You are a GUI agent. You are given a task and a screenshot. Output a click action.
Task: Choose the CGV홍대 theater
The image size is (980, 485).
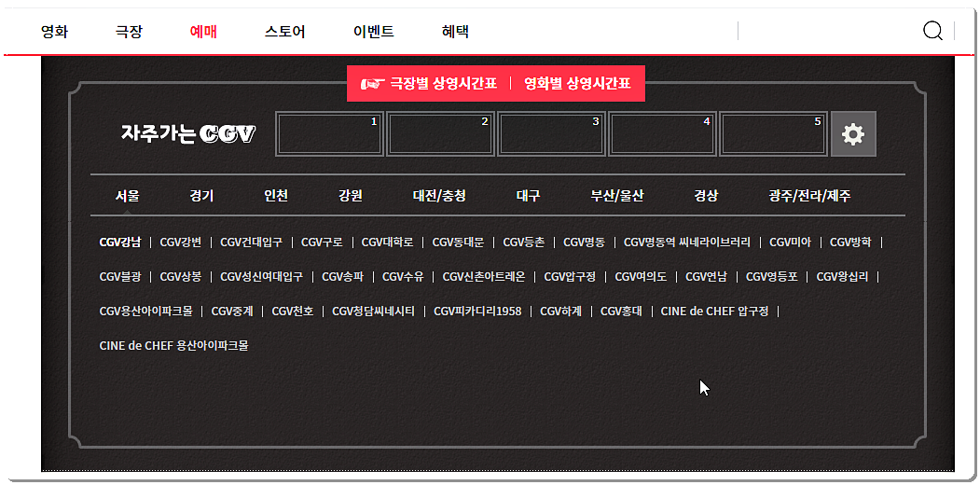click(x=621, y=311)
